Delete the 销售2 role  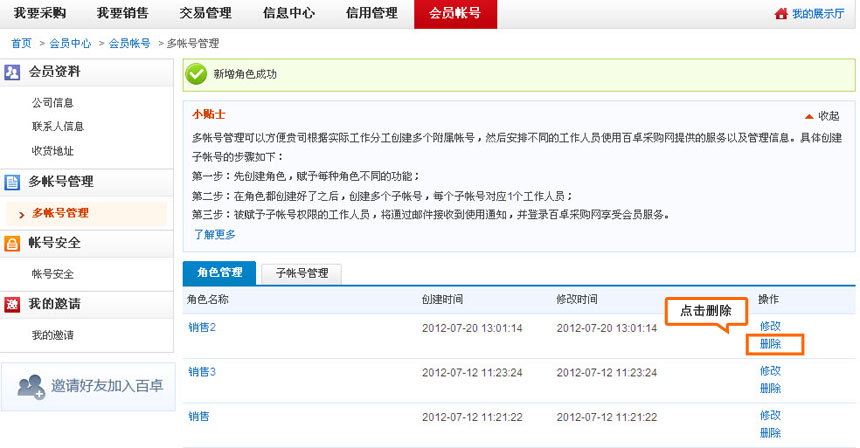pyautogui.click(x=770, y=344)
